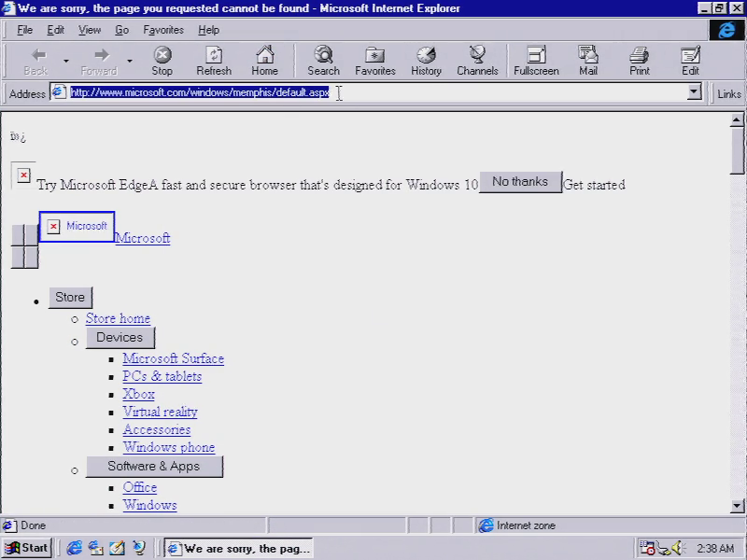Follow the Microsoft text link
Screen dimensions: 747x560
coord(143,238)
